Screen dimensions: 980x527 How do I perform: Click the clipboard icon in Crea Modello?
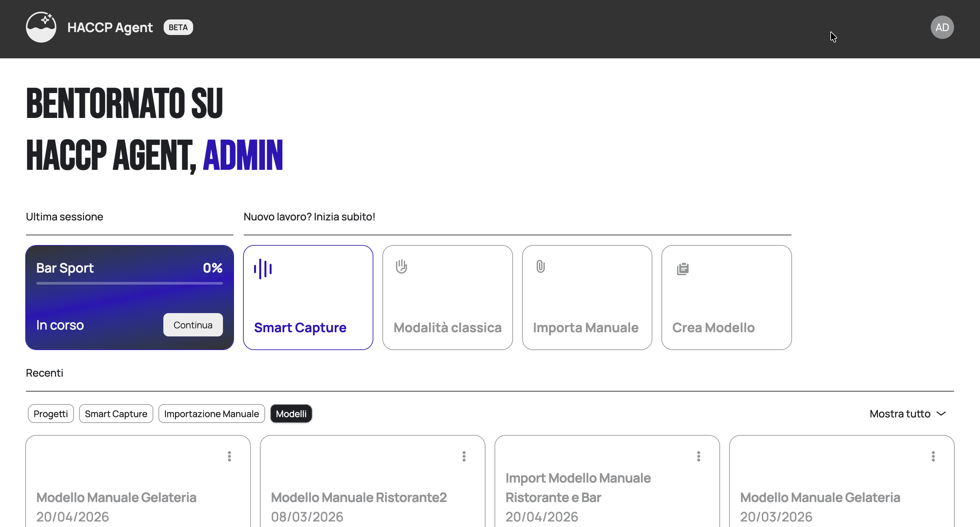pyautogui.click(x=682, y=269)
